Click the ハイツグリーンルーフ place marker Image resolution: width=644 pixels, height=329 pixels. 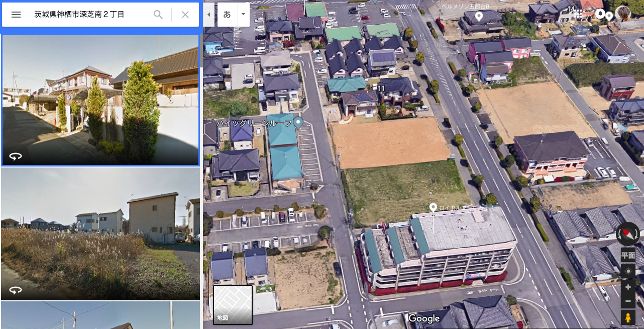pos(298,122)
